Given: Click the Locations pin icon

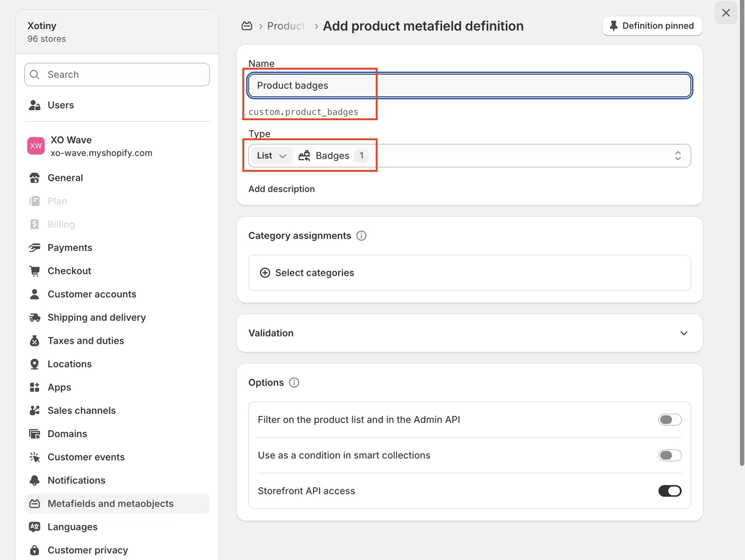Looking at the screenshot, I should [35, 365].
